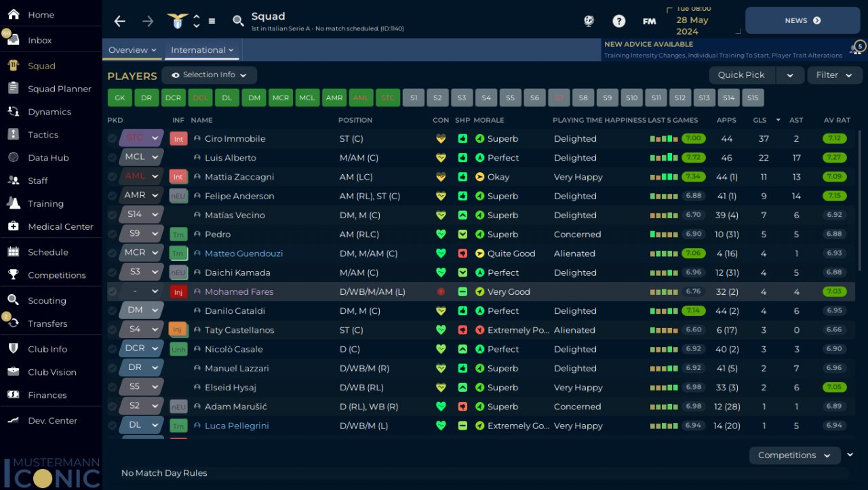The height and width of the screenshot is (490, 868).
Task: Open the FM menu icon
Action: 649,21
